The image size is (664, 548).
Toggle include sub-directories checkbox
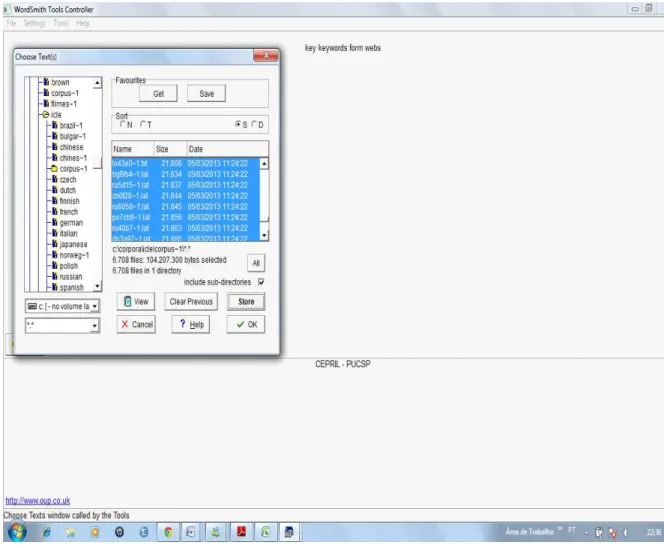[x=261, y=282]
